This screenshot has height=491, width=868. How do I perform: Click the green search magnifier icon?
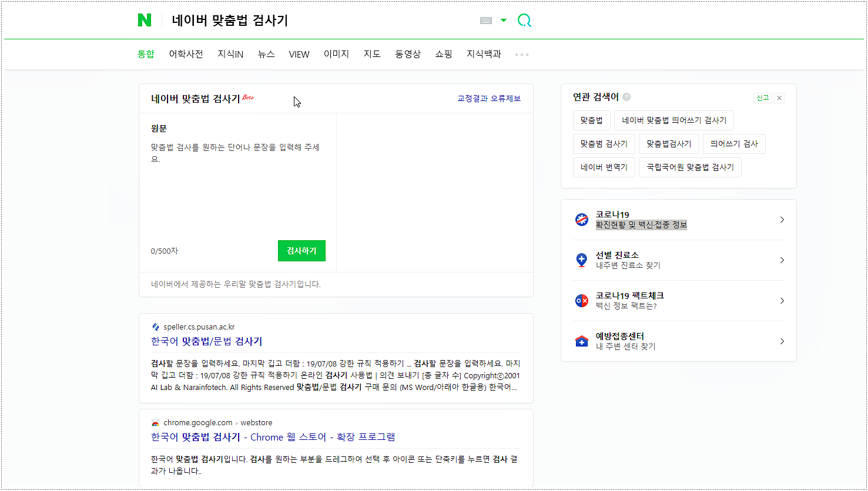pos(524,21)
